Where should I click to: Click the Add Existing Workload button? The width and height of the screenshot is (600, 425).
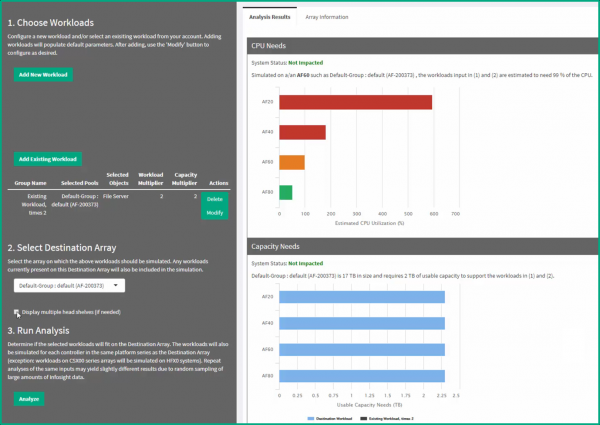point(48,158)
